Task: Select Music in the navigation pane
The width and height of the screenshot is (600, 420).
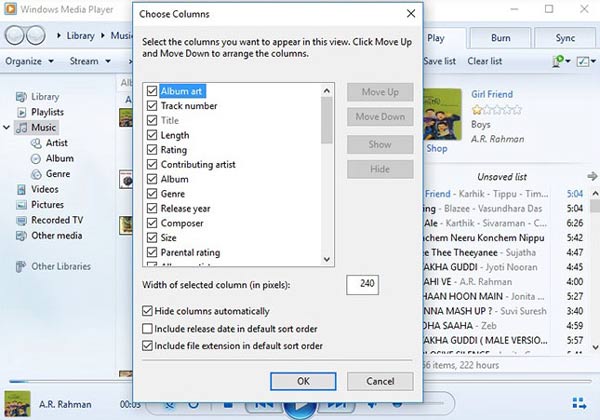Action: point(37,127)
